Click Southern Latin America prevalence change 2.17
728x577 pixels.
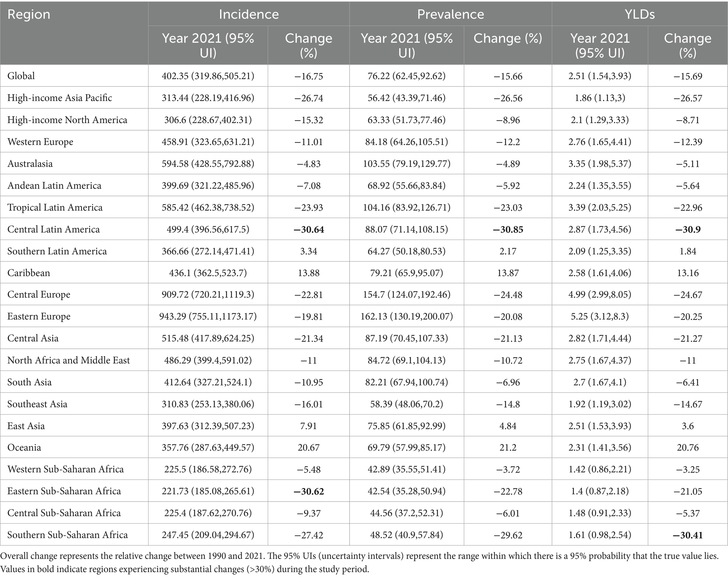point(508,251)
